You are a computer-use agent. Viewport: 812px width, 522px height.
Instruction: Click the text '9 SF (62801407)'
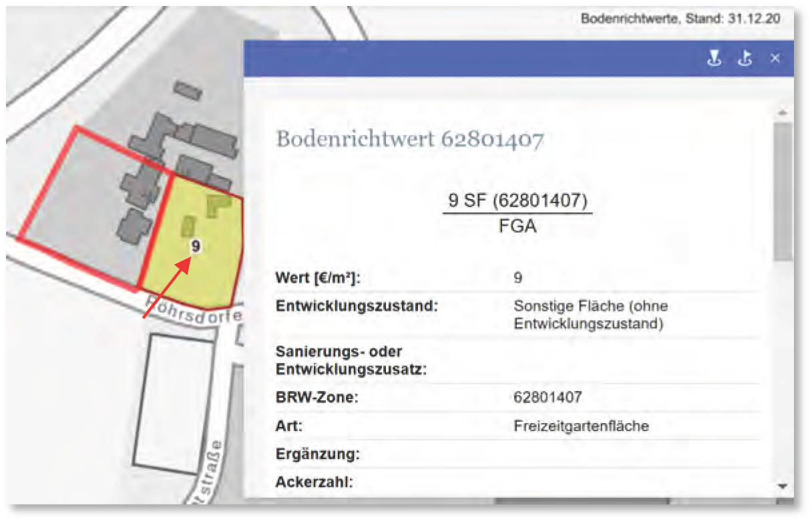coord(518,202)
